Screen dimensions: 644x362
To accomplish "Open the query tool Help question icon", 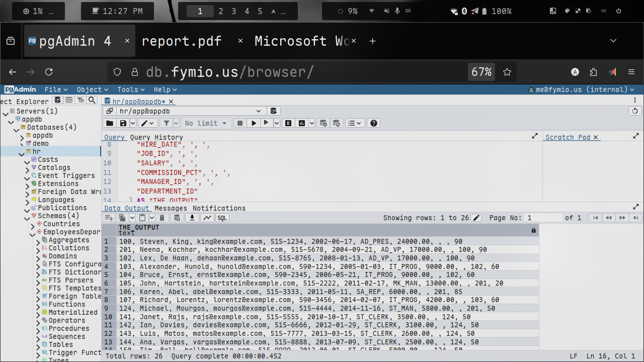I will [373, 123].
